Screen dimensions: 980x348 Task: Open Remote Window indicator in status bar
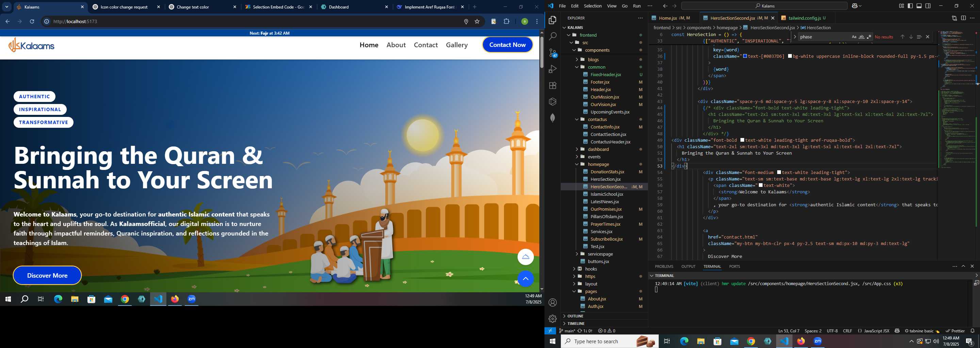click(550, 331)
